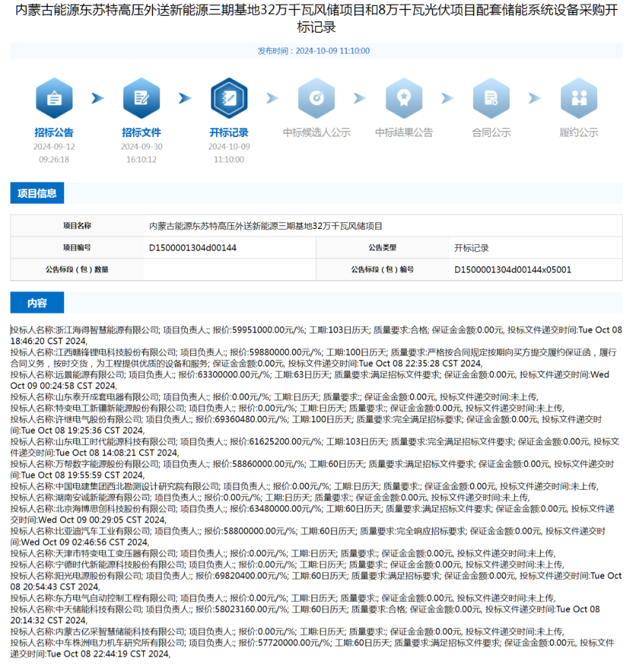The image size is (636, 672).
Task: Open the 招标文件 label link
Action: (x=141, y=132)
